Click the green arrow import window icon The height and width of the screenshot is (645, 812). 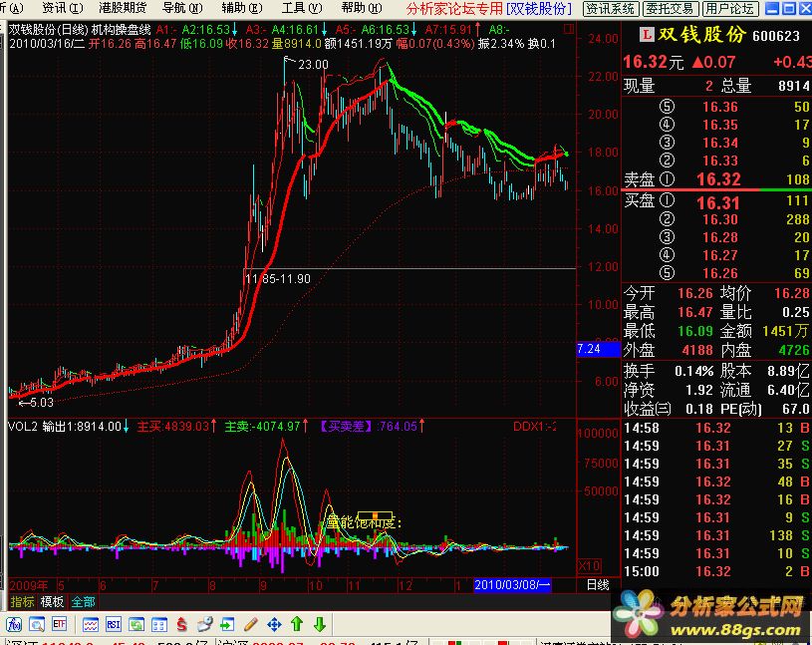227,624
